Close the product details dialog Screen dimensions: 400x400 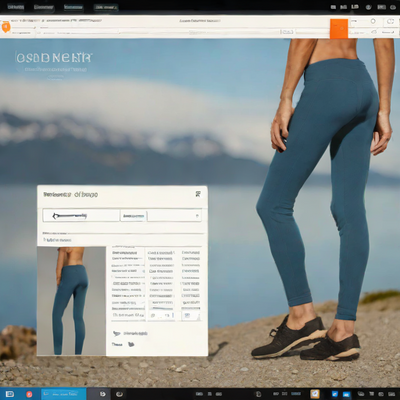(x=198, y=194)
